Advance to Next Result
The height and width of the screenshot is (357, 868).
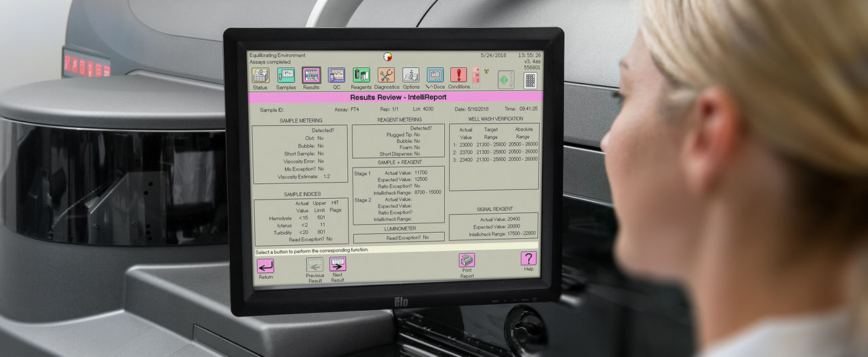[338, 265]
